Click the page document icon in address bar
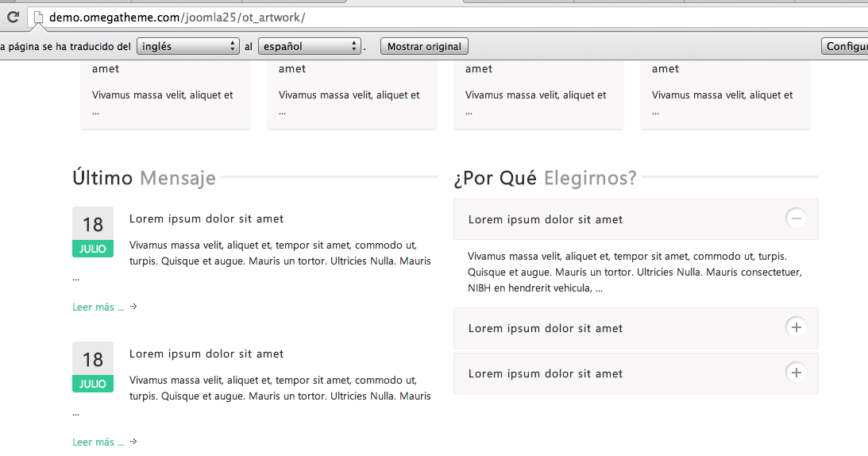 [38, 17]
